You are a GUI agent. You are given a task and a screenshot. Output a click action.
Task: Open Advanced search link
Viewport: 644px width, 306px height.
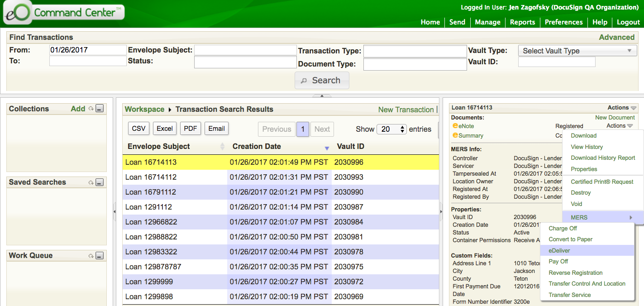(x=616, y=37)
